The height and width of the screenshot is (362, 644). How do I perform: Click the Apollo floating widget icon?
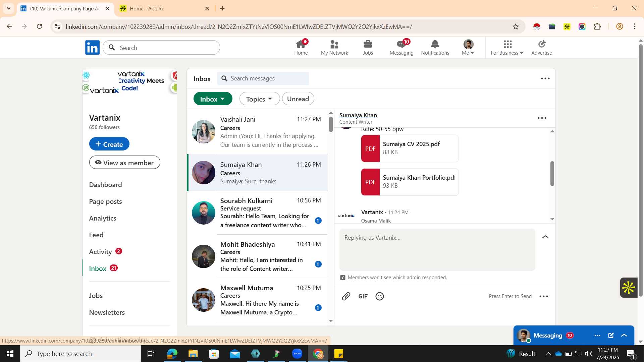click(x=629, y=288)
